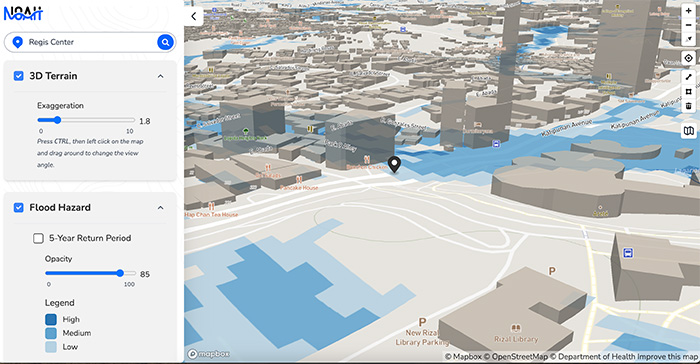Delete drawn shapes with trash icon

(x=688, y=106)
